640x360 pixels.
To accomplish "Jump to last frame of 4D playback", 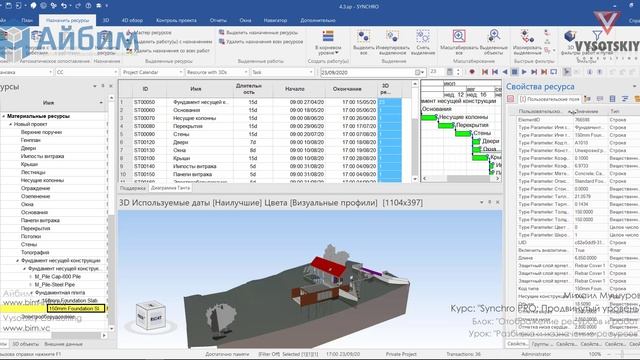I will (544, 72).
